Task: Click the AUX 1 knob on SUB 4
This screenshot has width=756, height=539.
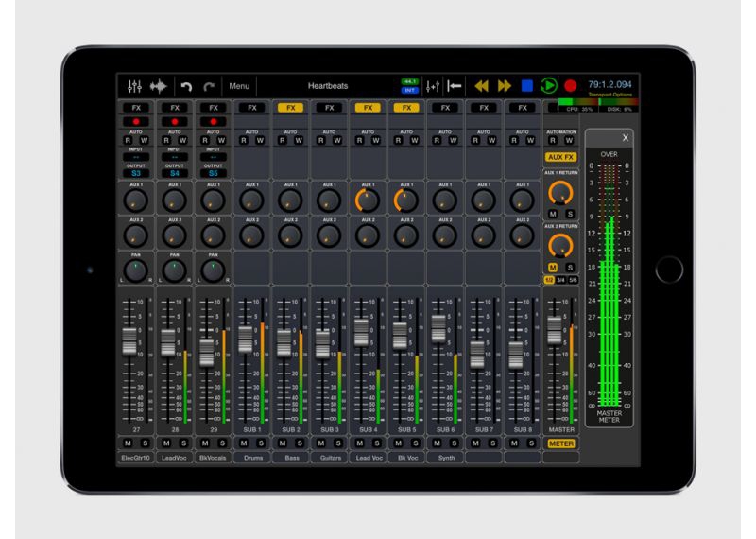Action: [368, 200]
